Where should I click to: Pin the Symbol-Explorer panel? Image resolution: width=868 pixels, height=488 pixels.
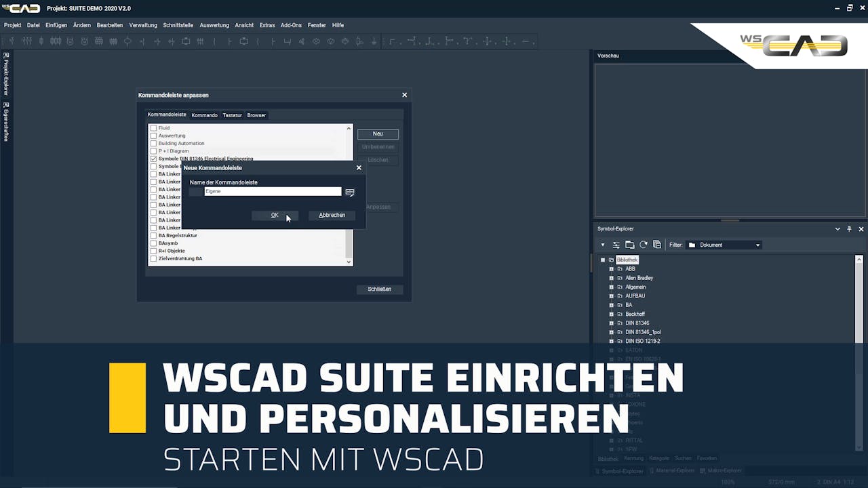tap(849, 228)
